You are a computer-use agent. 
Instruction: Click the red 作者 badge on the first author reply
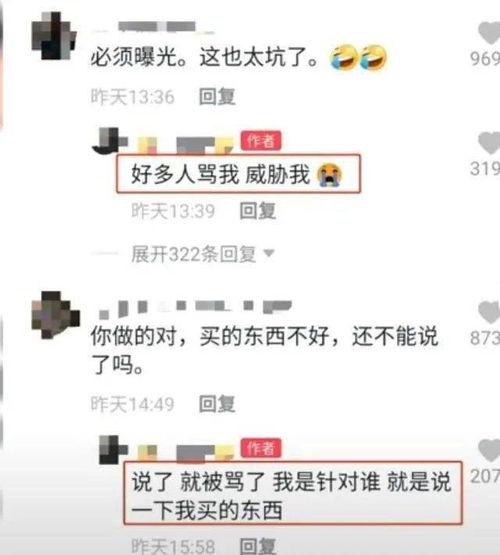coord(261,141)
